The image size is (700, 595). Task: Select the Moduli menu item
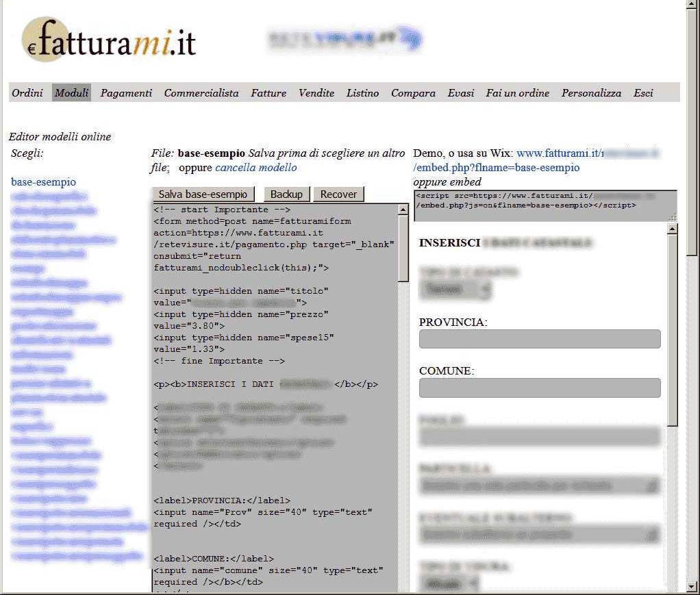(71, 93)
